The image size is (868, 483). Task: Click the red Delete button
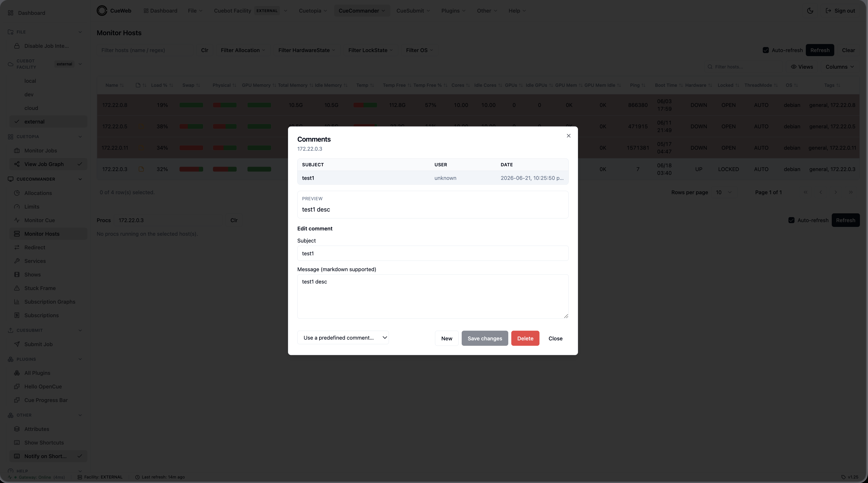click(525, 338)
